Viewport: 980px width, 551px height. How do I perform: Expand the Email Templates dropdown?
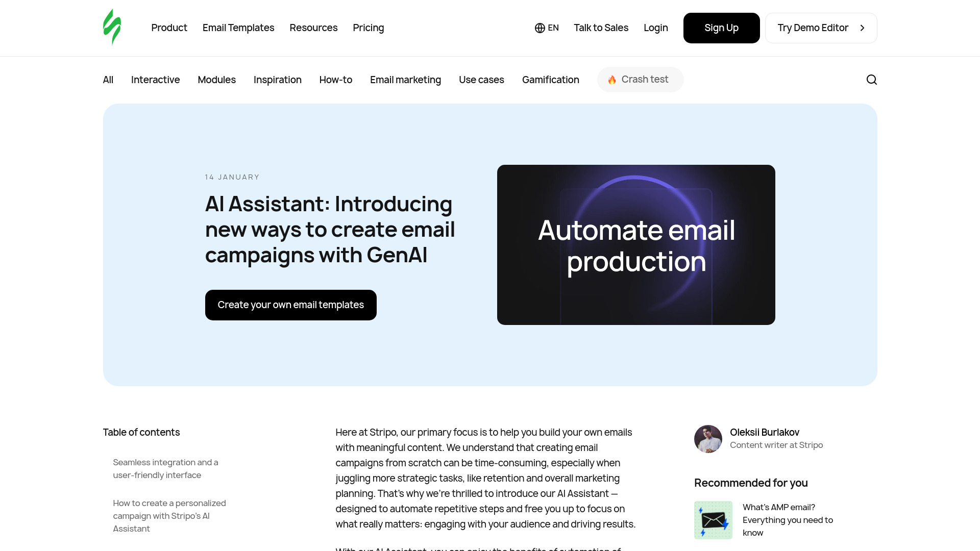238,28
